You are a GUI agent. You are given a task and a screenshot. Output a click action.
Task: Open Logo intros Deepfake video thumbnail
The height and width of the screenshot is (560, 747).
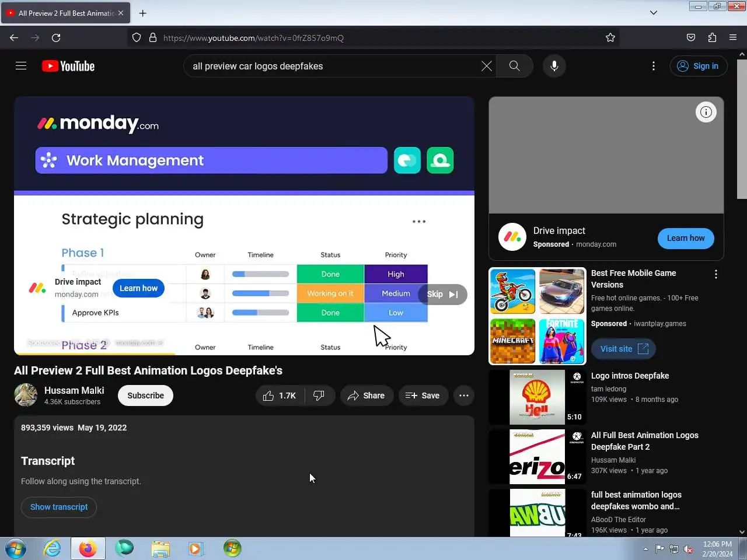pyautogui.click(x=537, y=397)
